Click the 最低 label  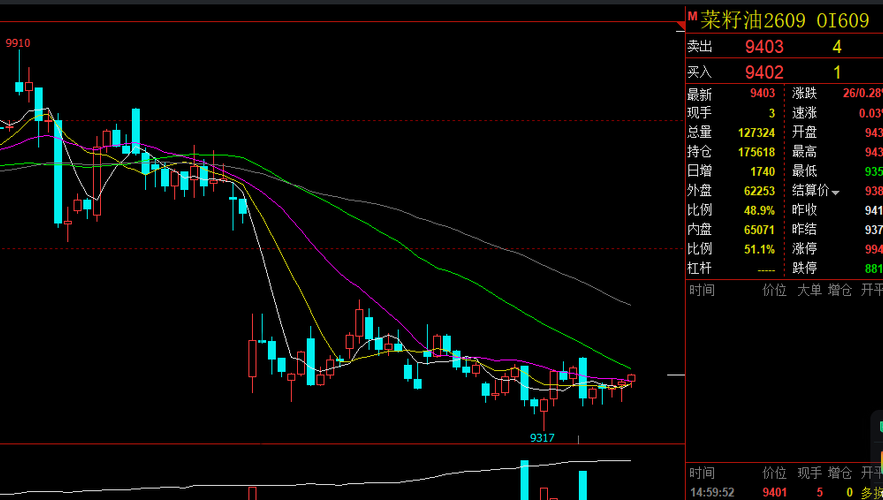pyautogui.click(x=804, y=171)
